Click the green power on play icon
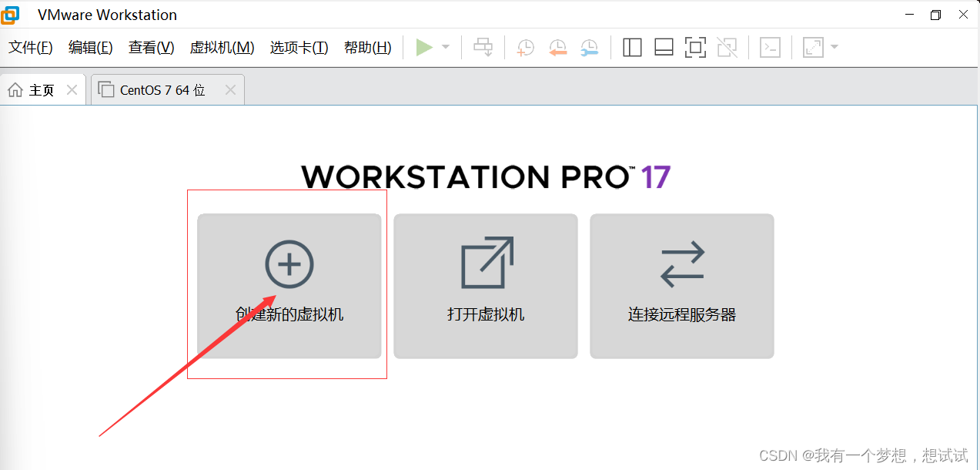The width and height of the screenshot is (980, 470). [424, 48]
